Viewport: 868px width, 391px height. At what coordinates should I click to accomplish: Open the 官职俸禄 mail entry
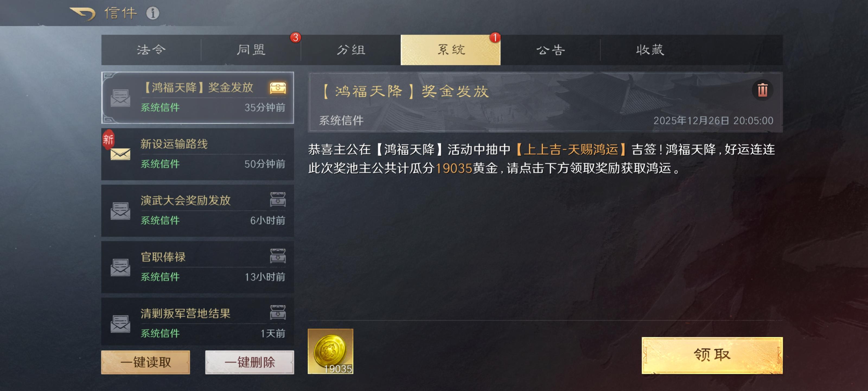pyautogui.click(x=197, y=267)
